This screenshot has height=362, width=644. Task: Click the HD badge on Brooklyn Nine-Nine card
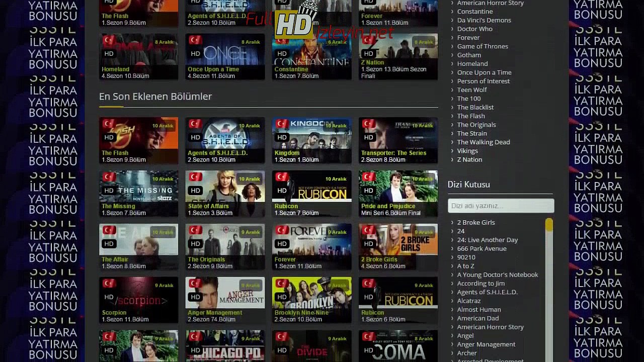[282, 297]
